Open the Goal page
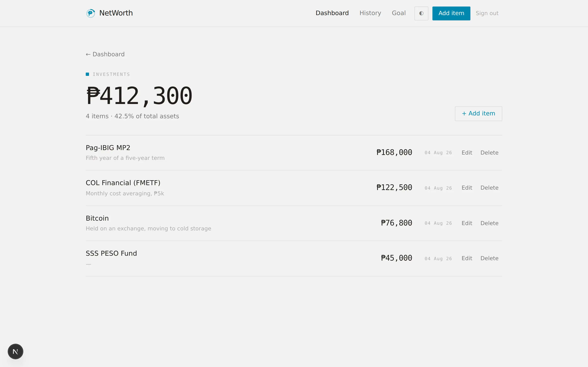This screenshot has width=588, height=367. pyautogui.click(x=399, y=13)
